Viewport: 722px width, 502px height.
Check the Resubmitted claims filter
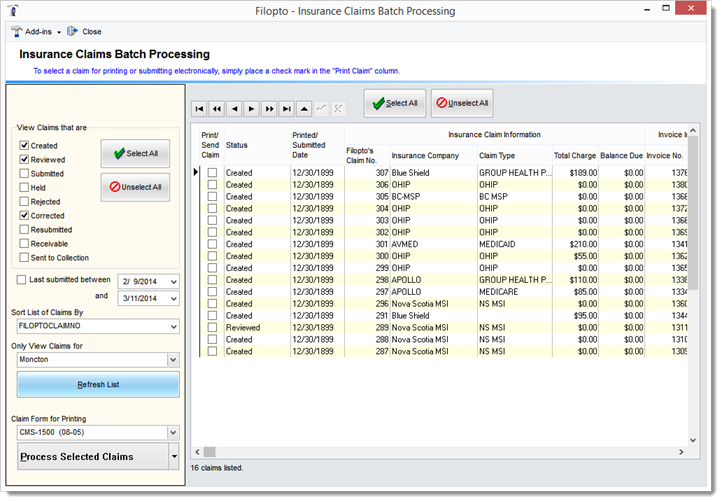pyautogui.click(x=24, y=229)
